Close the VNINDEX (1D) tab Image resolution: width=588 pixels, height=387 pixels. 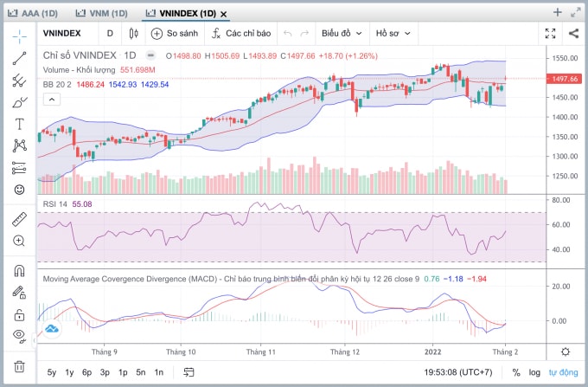[223, 14]
